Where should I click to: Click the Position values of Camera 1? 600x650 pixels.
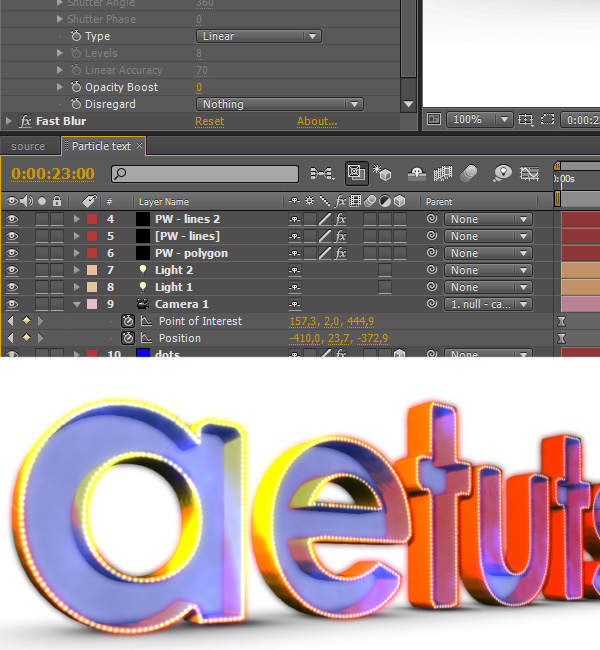pyautogui.click(x=338, y=338)
